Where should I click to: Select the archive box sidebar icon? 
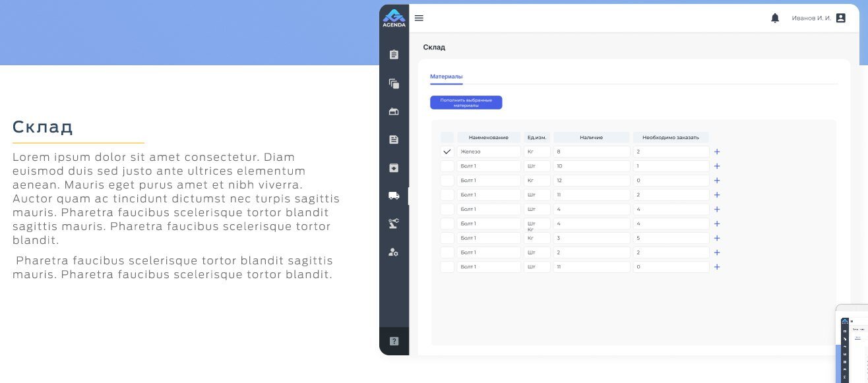(x=394, y=168)
